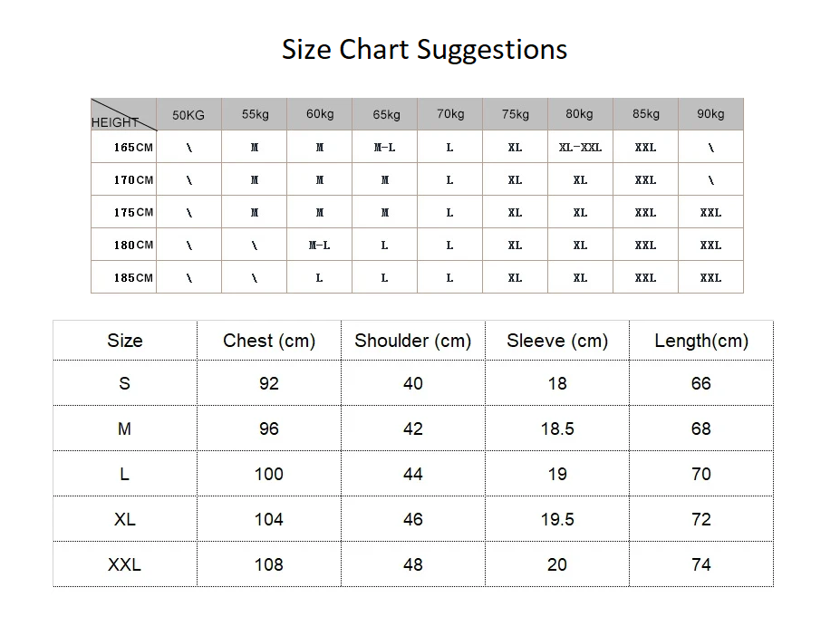This screenshot has height=626, width=840.
Task: Select the 50KG column header
Action: coord(188,115)
